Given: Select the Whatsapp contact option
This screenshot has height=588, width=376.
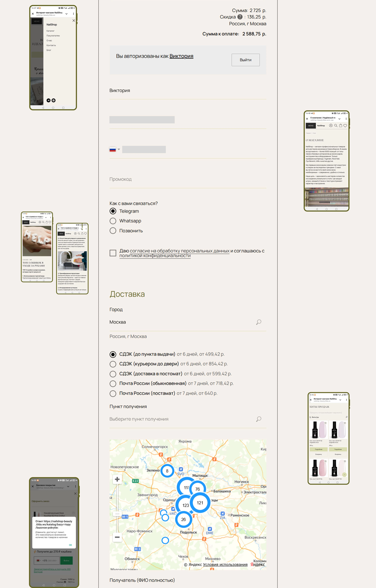Looking at the screenshot, I should 113,221.
